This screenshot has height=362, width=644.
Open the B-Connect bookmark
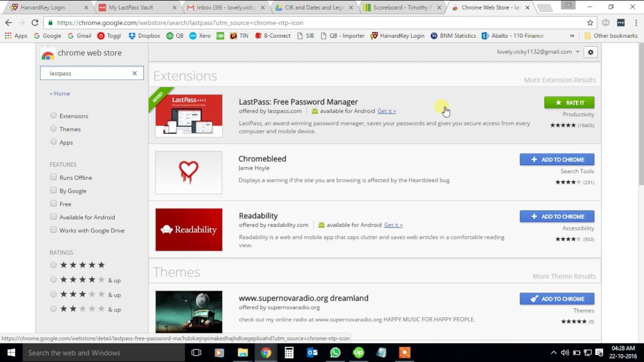point(273,36)
